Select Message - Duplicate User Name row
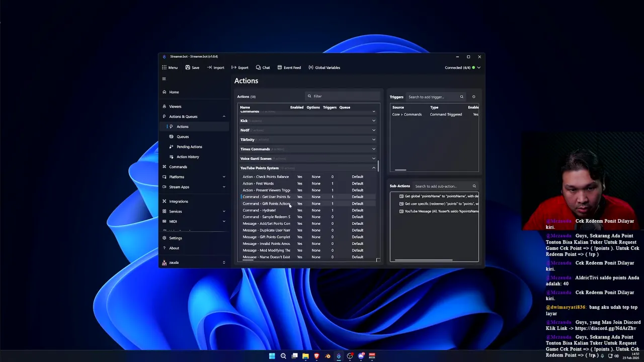The image size is (644, 362). coord(308,230)
